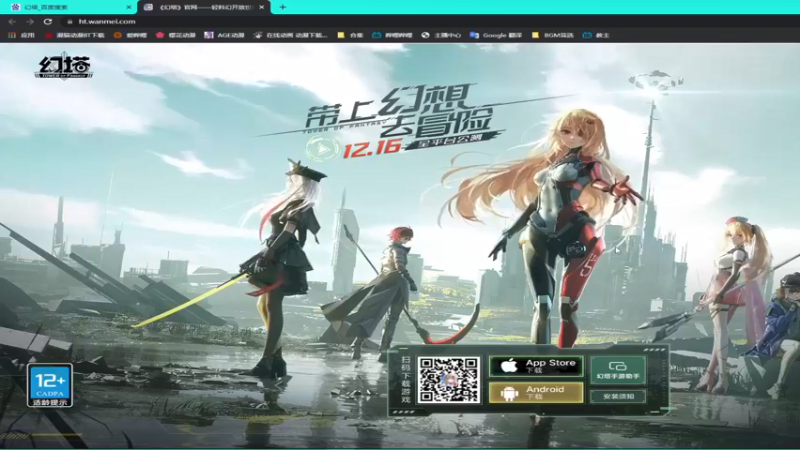Select the Tower of Fantasy official site tab
This screenshot has width=800, height=450.
(204, 7)
